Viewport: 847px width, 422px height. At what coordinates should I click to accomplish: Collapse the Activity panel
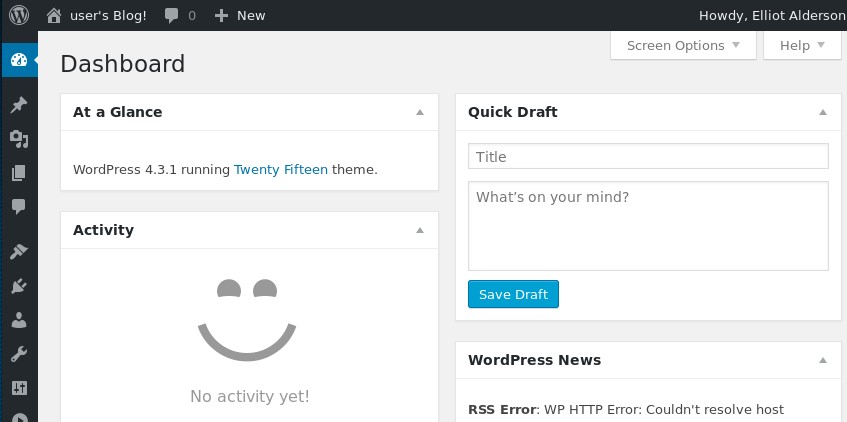pyautogui.click(x=420, y=230)
